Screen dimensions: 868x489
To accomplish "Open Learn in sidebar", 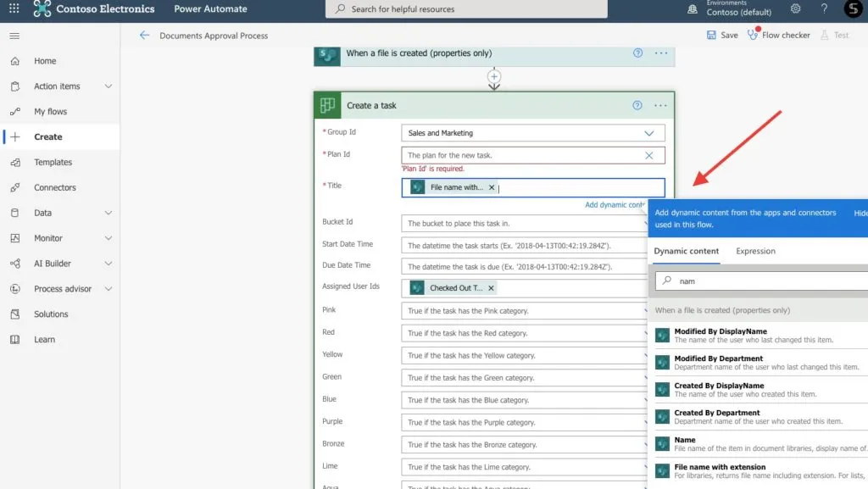I will [x=44, y=340].
